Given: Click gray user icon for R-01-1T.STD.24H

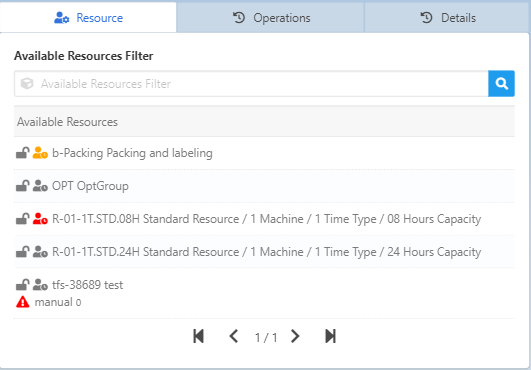Looking at the screenshot, I should tap(40, 252).
